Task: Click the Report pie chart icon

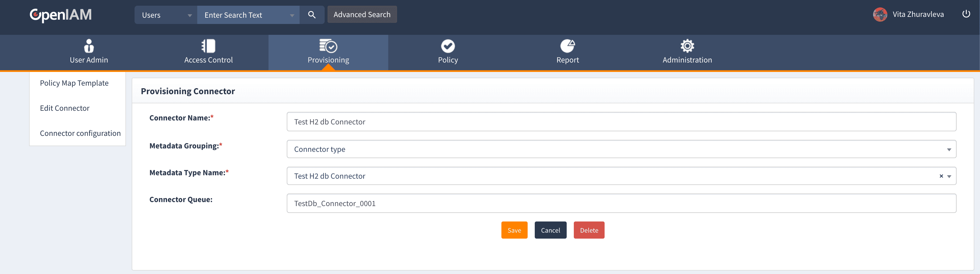Action: coord(567,46)
